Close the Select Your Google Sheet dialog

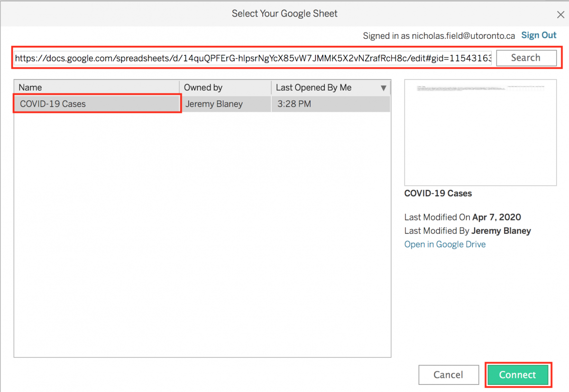(560, 14)
